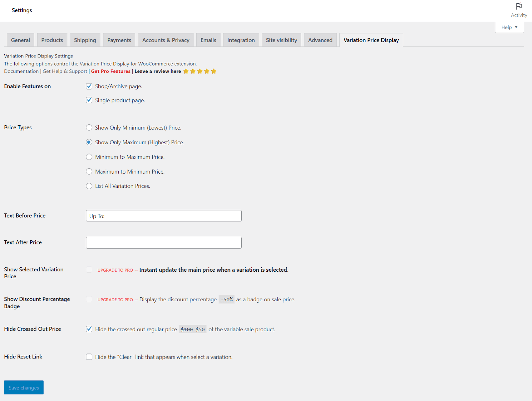Click the Settings page title

click(22, 10)
